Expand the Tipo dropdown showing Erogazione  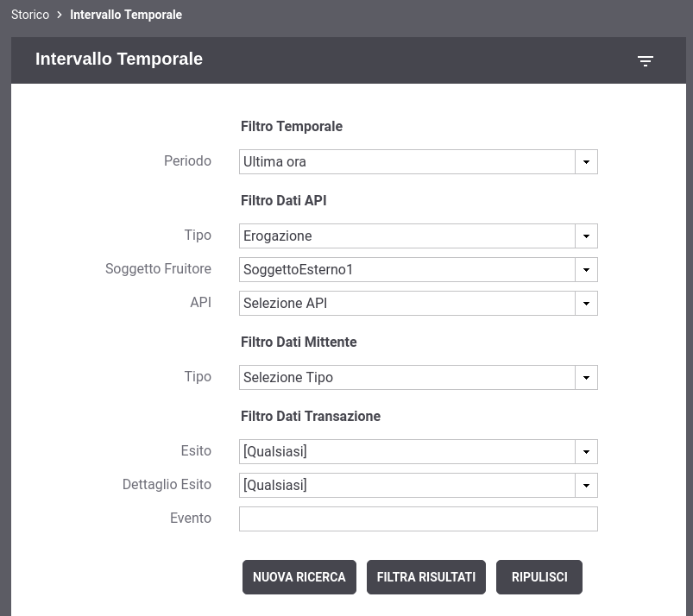[586, 236]
